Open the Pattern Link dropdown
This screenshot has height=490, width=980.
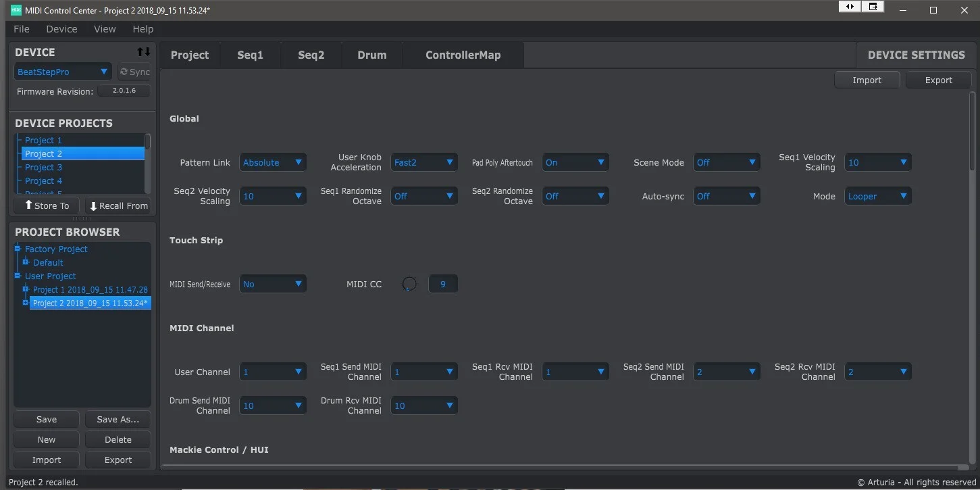click(x=273, y=162)
